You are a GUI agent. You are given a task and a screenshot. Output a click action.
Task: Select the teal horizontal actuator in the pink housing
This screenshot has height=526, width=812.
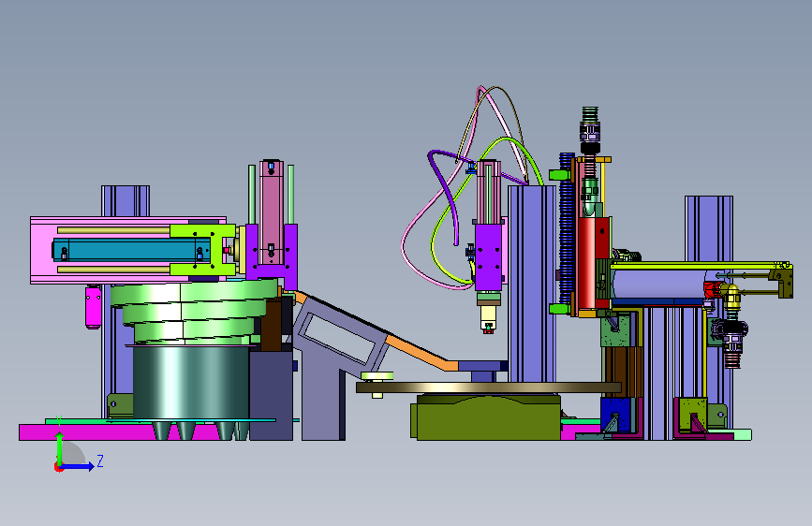[x=130, y=250]
